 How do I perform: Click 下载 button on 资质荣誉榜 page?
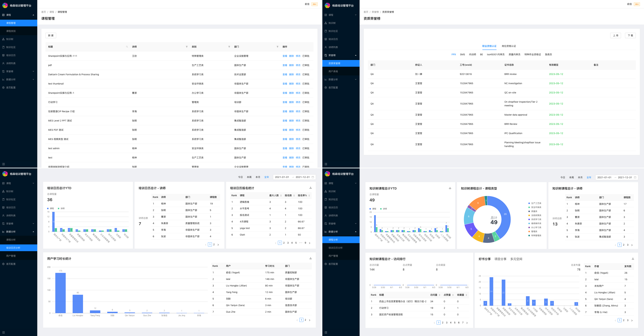(630, 36)
